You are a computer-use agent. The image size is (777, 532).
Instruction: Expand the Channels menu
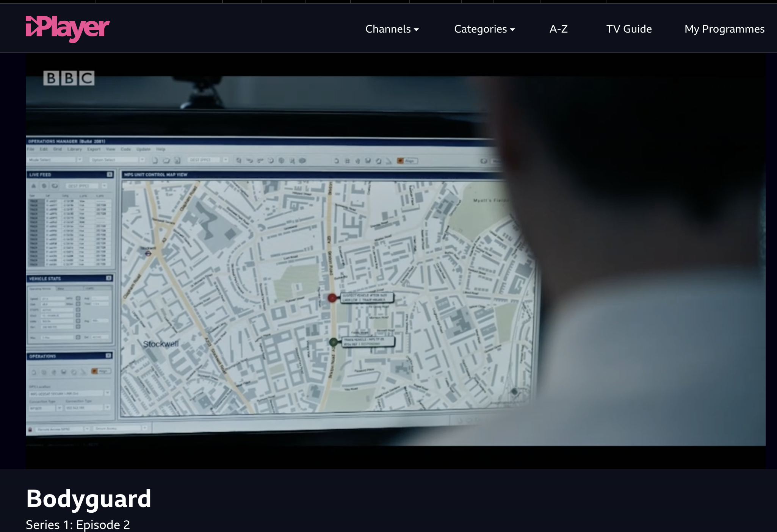click(392, 29)
